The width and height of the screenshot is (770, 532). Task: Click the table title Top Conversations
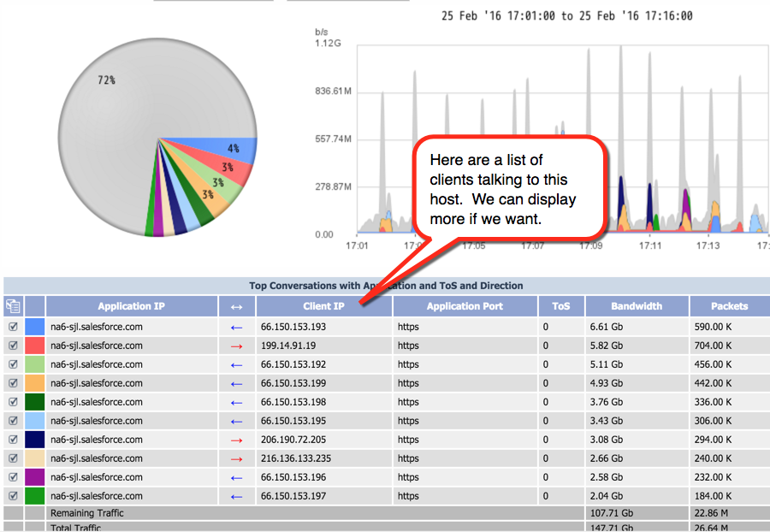386,286
